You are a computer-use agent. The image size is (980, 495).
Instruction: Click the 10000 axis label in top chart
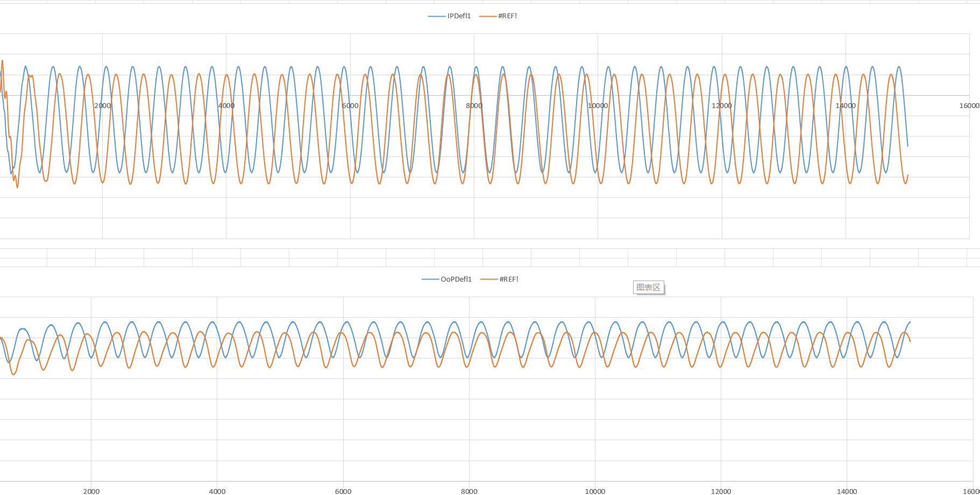[598, 106]
